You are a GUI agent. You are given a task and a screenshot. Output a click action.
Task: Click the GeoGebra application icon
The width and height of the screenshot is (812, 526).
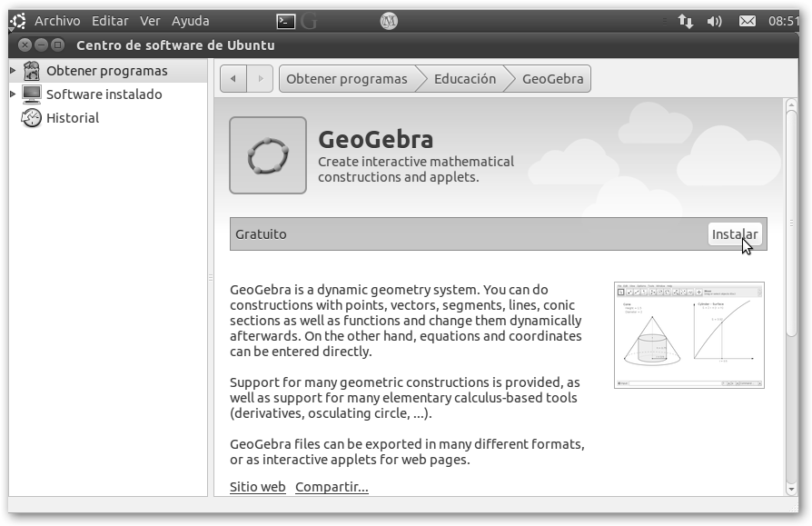[268, 155]
